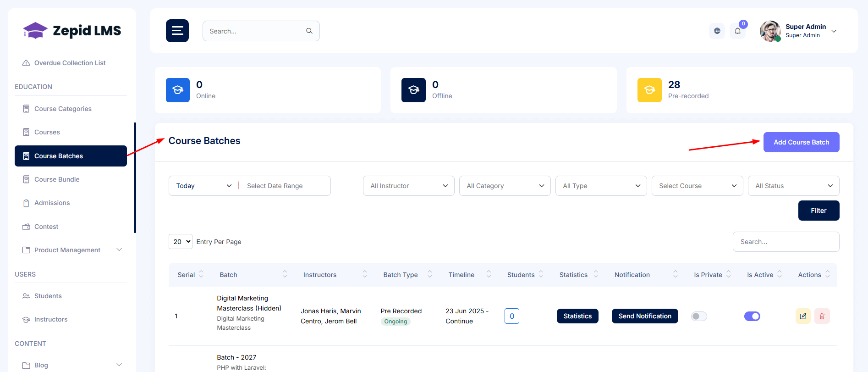
Task: Sort by Batch Type column arrows
Action: click(x=430, y=274)
